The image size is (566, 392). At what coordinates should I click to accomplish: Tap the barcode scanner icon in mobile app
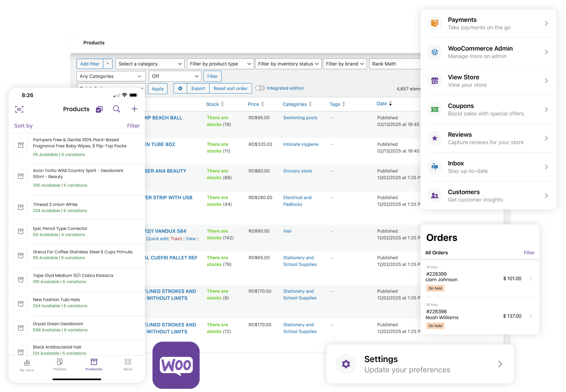pyautogui.click(x=19, y=109)
